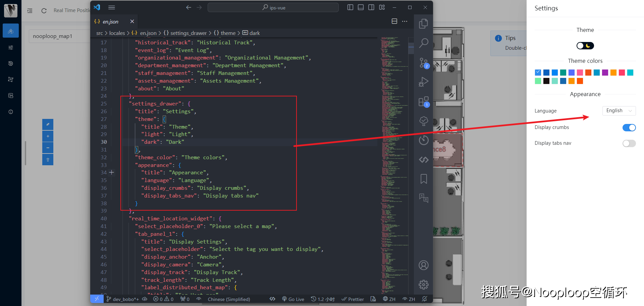Click the split editor icon
The height and width of the screenshot is (306, 644).
[394, 21]
